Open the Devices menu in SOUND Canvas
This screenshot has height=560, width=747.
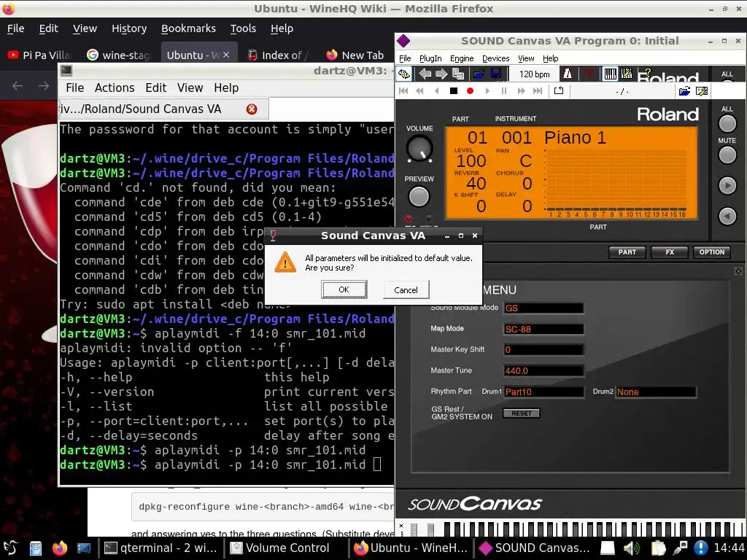coord(495,58)
